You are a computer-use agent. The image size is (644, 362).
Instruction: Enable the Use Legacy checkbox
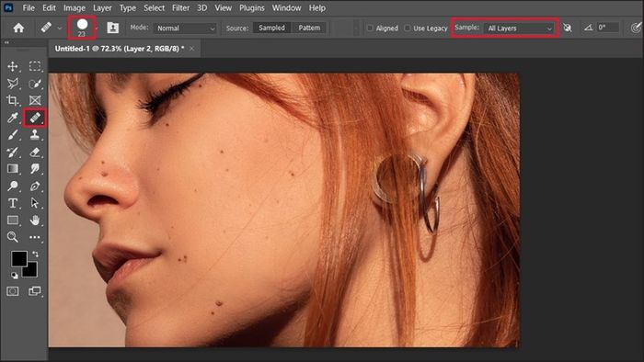(407, 28)
